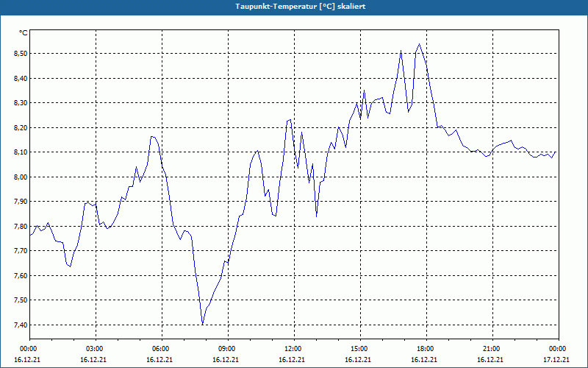The width and height of the screenshot is (588, 368).
Task: Click the 09:00 time label
Action: click(226, 349)
